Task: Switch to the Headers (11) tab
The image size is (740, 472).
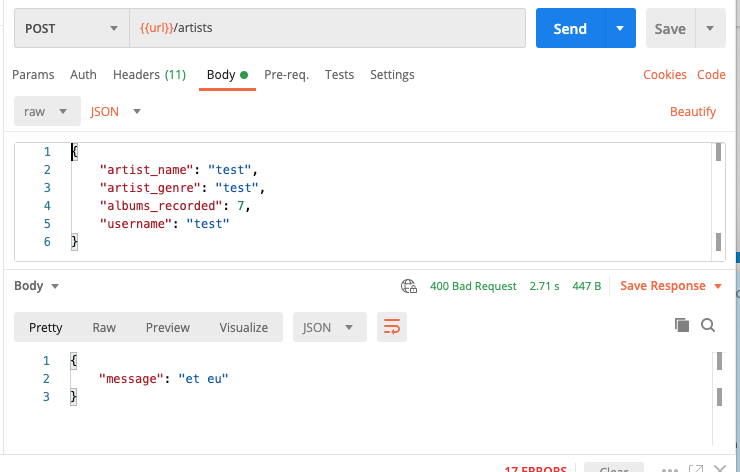Action: pyautogui.click(x=149, y=75)
